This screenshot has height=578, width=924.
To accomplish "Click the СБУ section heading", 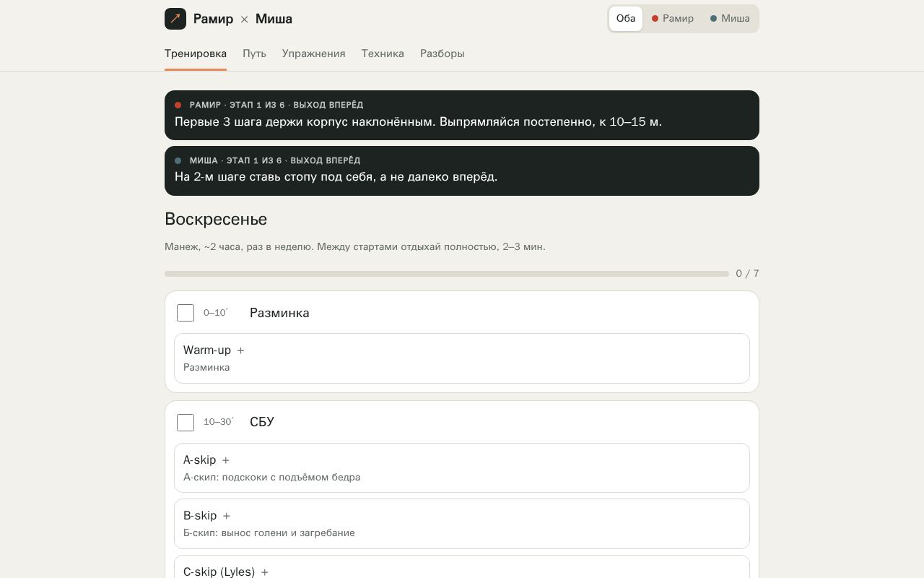I will (262, 422).
